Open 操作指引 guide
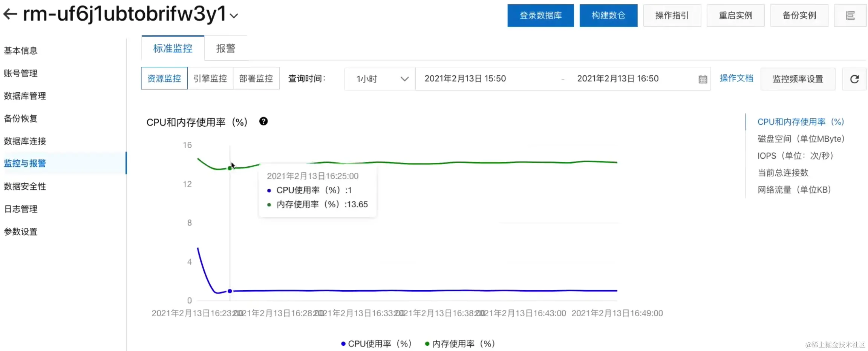Viewport: 868px width, 351px height. click(672, 15)
